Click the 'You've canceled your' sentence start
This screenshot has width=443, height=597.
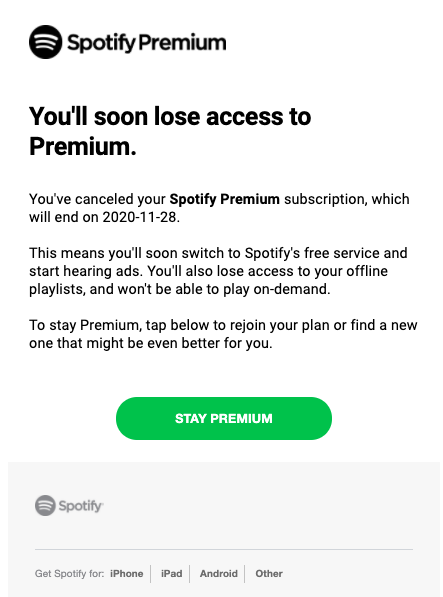point(97,199)
